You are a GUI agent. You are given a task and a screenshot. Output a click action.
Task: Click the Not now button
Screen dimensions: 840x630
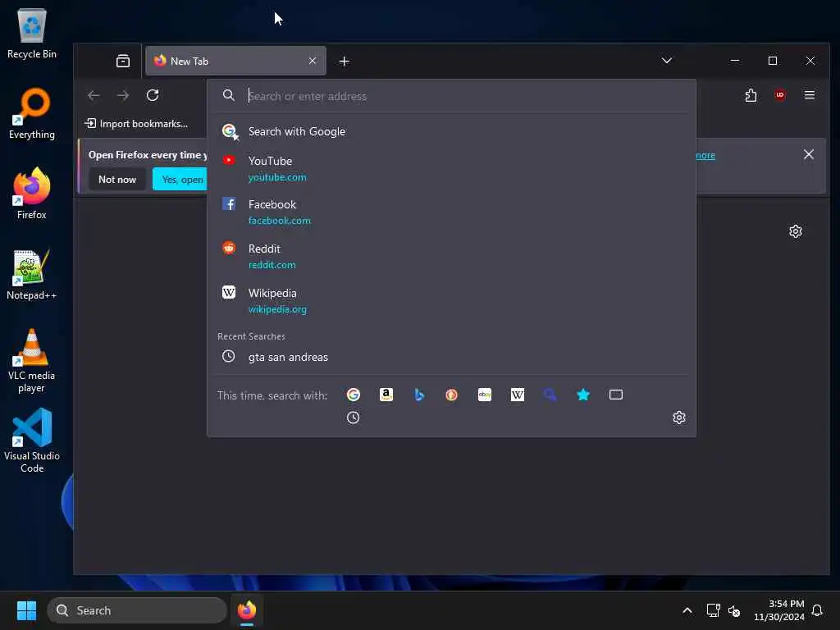click(x=117, y=179)
